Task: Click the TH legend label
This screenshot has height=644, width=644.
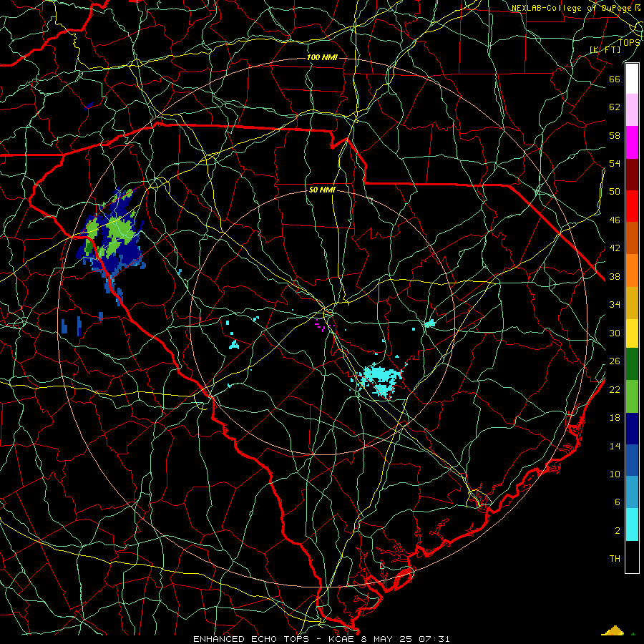Action: click(x=615, y=558)
